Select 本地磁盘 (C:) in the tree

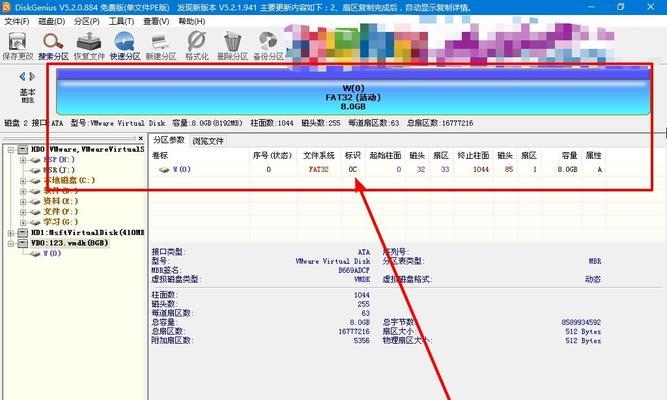69,180
